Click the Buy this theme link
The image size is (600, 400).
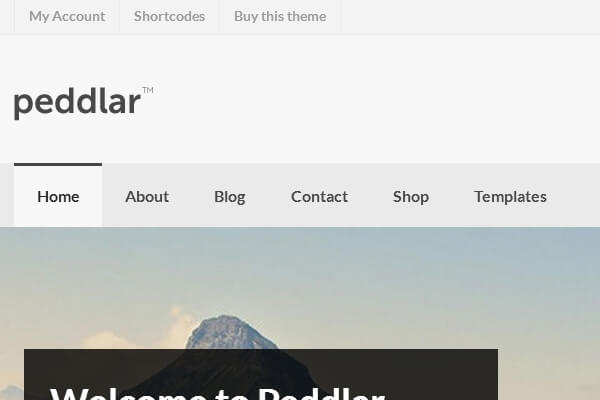(x=280, y=16)
